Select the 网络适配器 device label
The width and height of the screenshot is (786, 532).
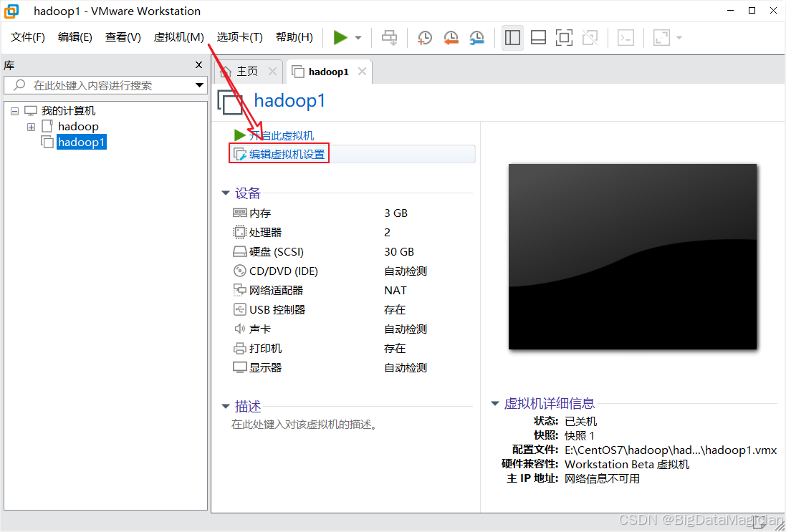(x=276, y=291)
